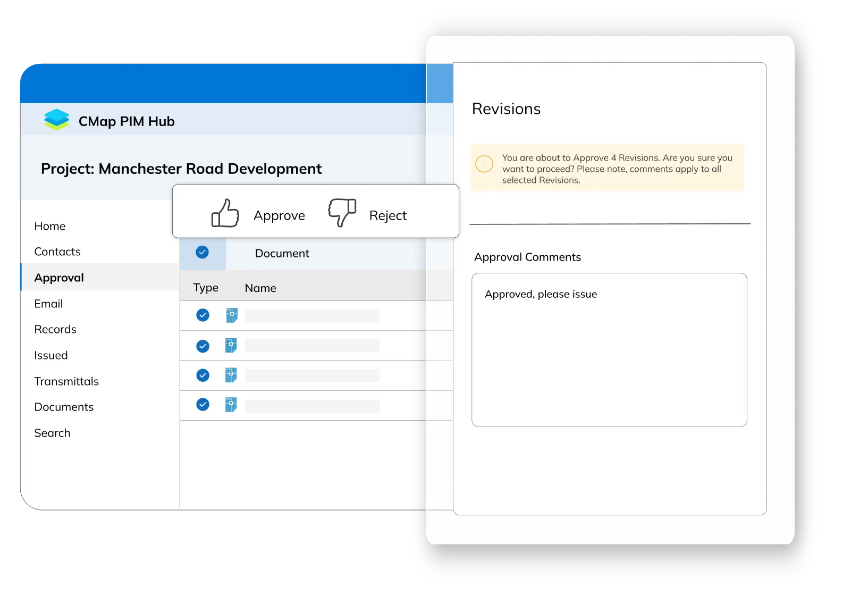Viewport: 868px width, 593px height.
Task: Click the CMap PIM Hub logo icon
Action: [x=57, y=120]
